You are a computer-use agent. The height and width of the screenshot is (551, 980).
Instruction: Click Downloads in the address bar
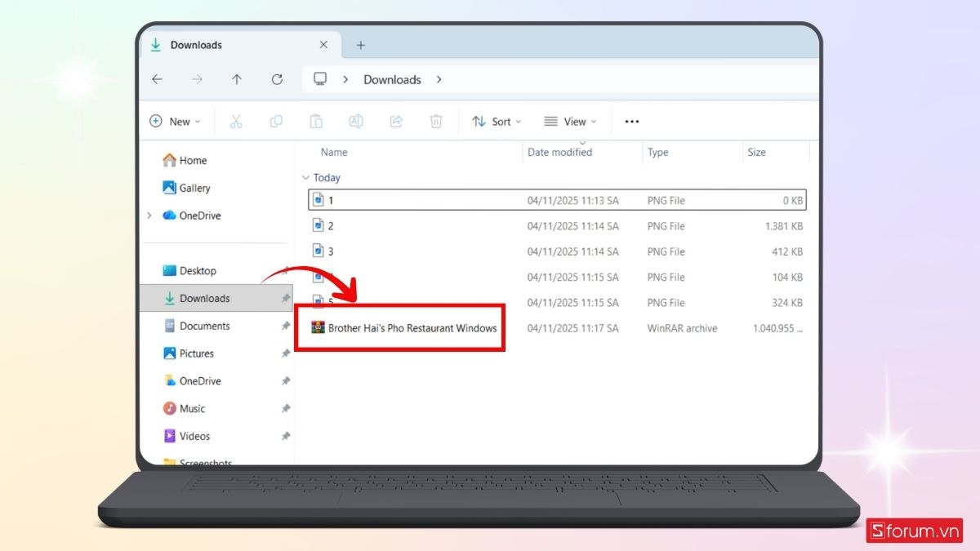pyautogui.click(x=392, y=79)
